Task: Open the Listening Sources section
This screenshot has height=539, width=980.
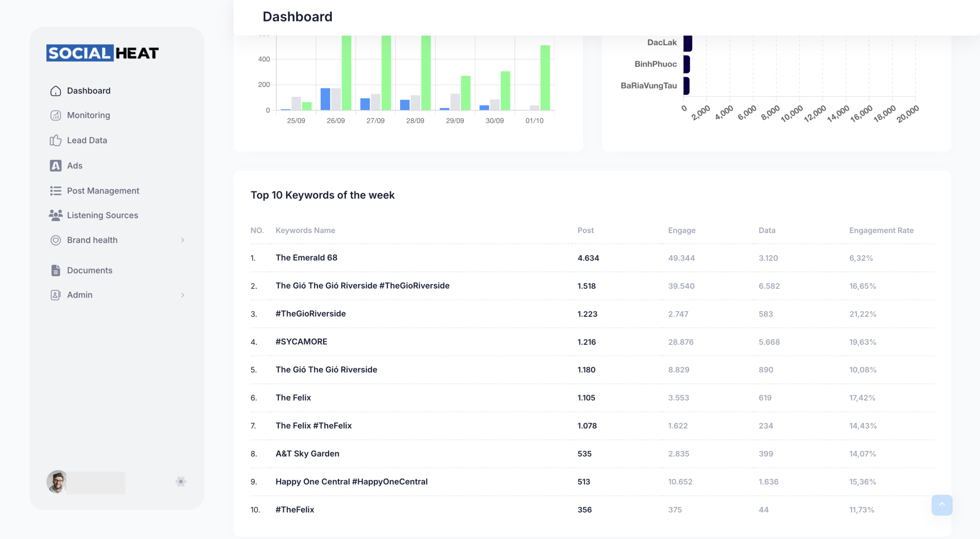Action: 102,215
